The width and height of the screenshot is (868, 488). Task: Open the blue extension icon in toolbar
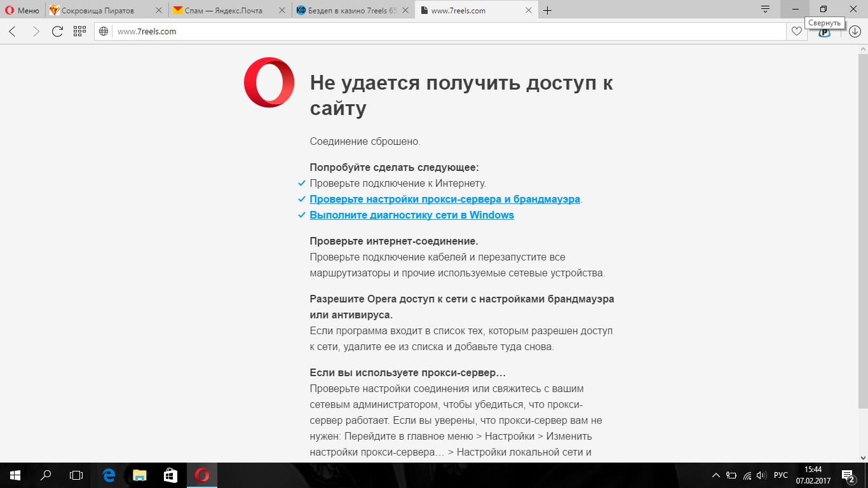point(825,33)
